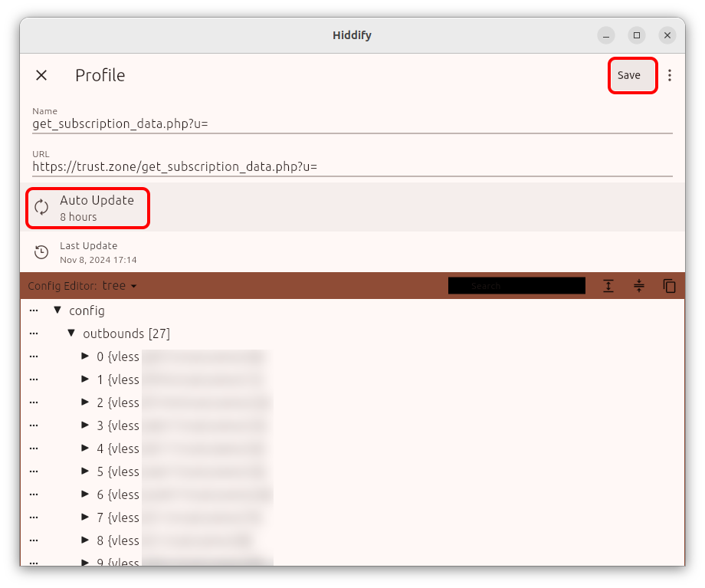Minimize the Hiddify window
Image resolution: width=705 pixels, height=588 pixels.
click(606, 35)
